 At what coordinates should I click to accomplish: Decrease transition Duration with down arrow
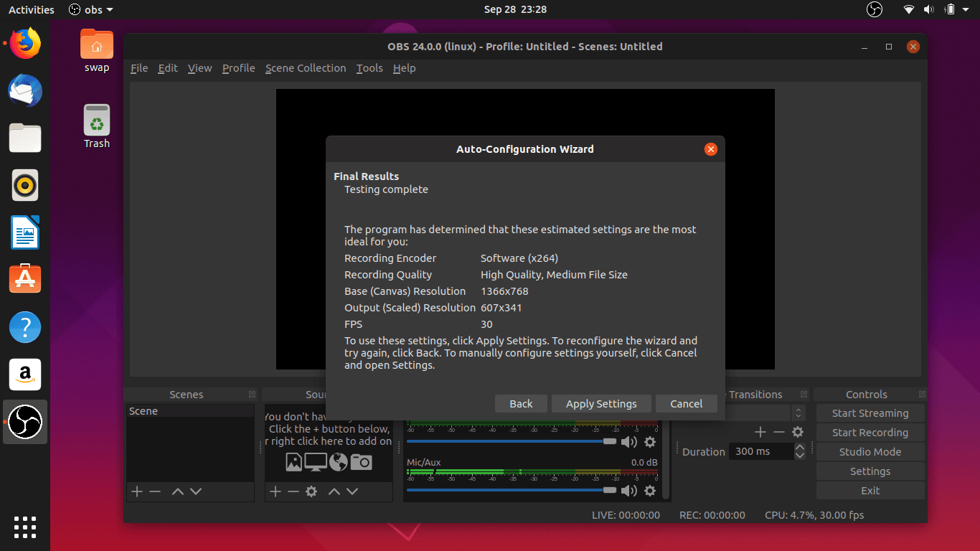tap(800, 456)
